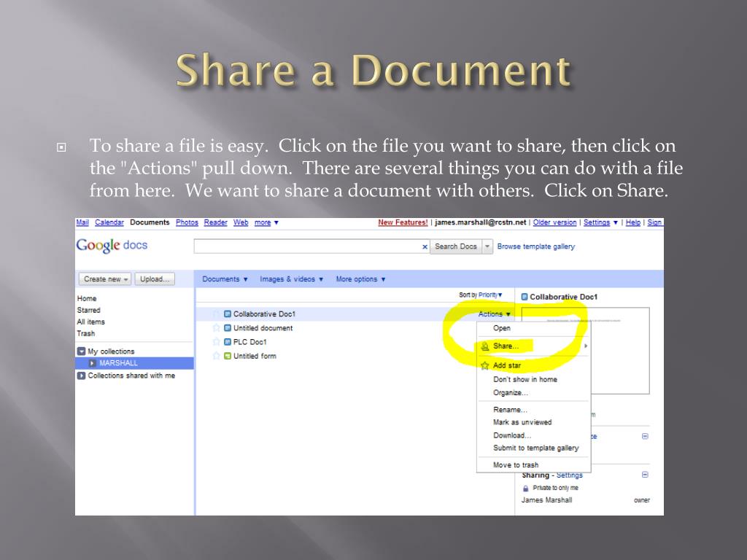Open the more apps dropdown

266,222
